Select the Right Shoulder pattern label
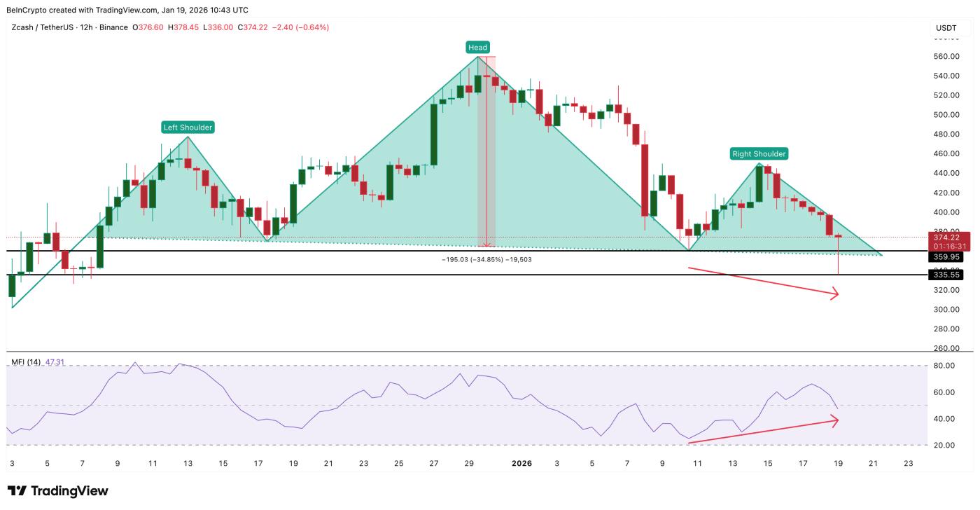Viewport: 980px width, 510px height. (759, 154)
